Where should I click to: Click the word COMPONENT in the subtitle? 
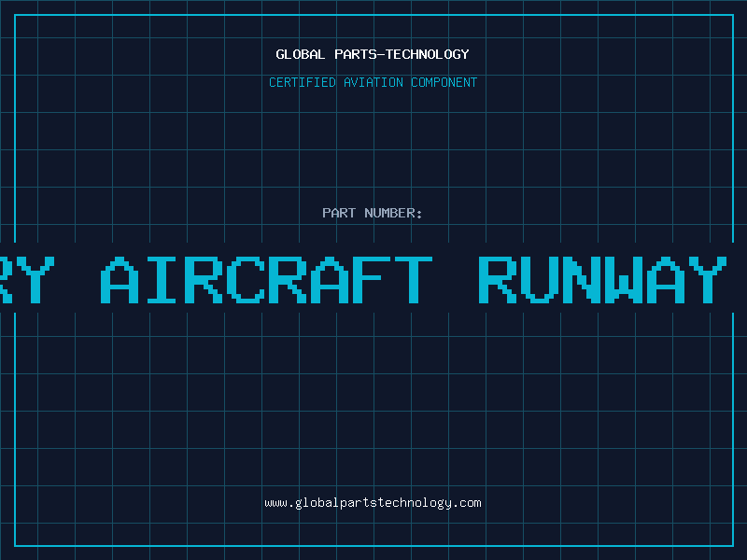point(444,82)
